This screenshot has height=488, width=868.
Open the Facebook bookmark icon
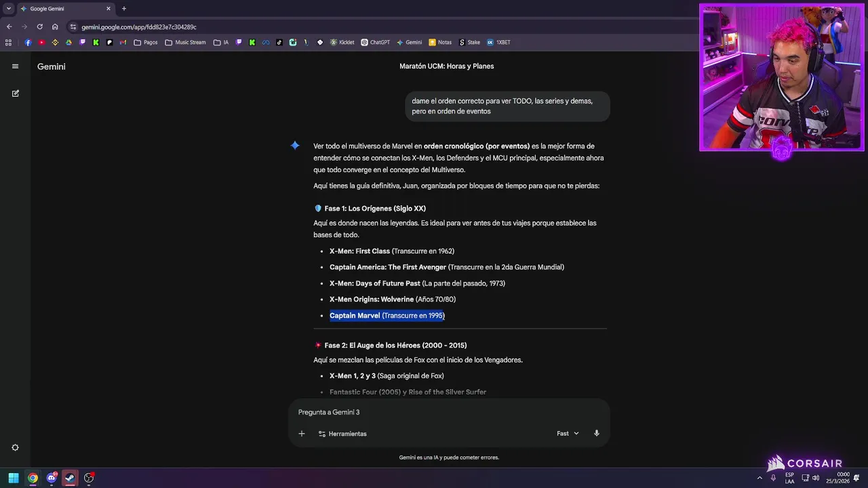click(28, 42)
